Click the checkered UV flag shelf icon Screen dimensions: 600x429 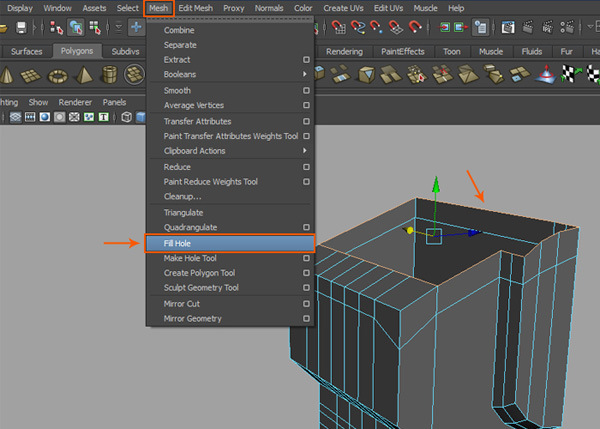pyautogui.click(x=571, y=74)
